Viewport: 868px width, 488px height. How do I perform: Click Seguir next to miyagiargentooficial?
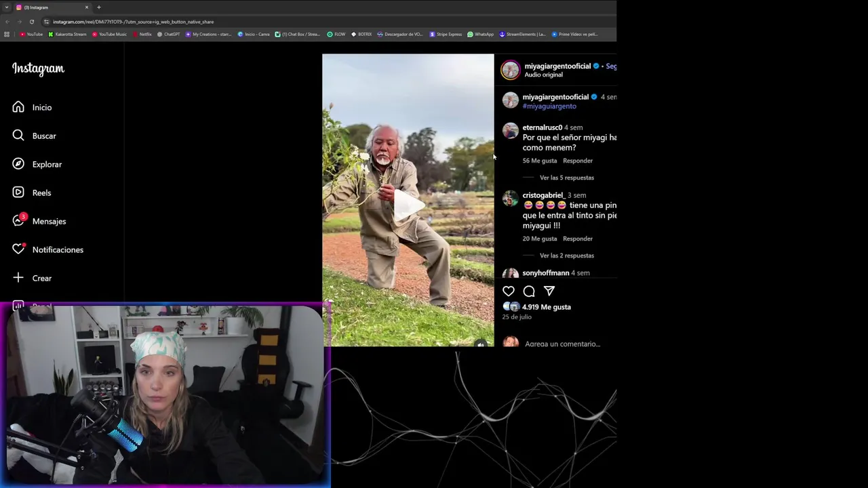click(x=611, y=66)
